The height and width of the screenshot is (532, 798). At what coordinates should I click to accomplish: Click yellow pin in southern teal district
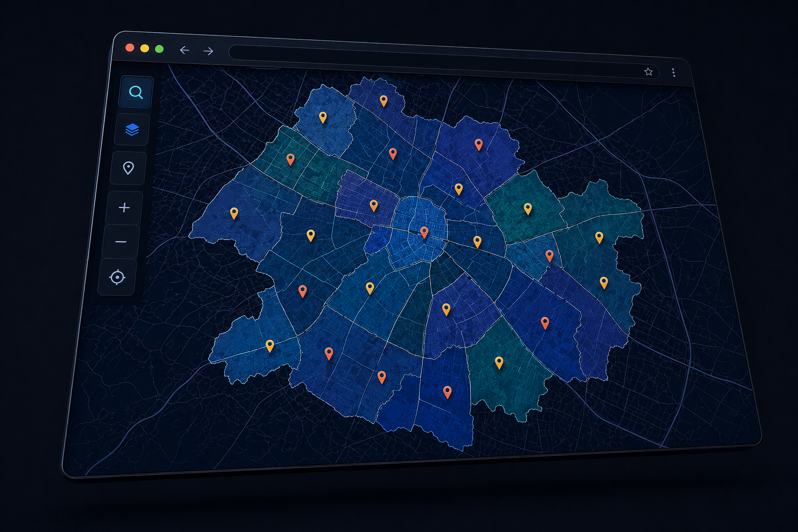(x=499, y=362)
